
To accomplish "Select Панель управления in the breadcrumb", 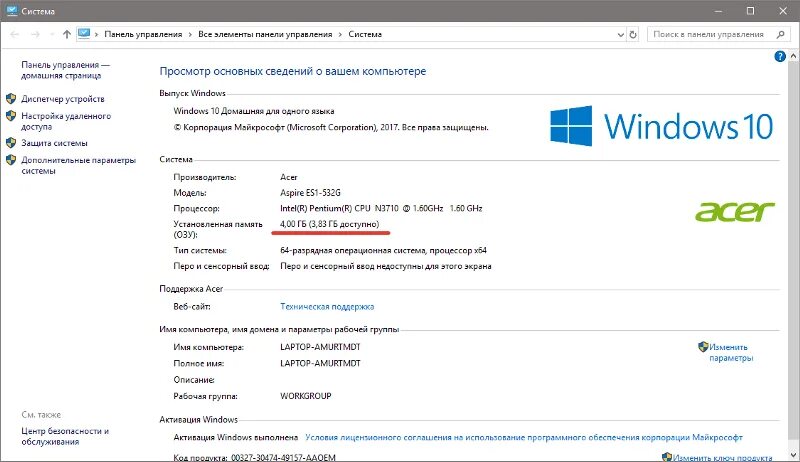I will [x=143, y=34].
